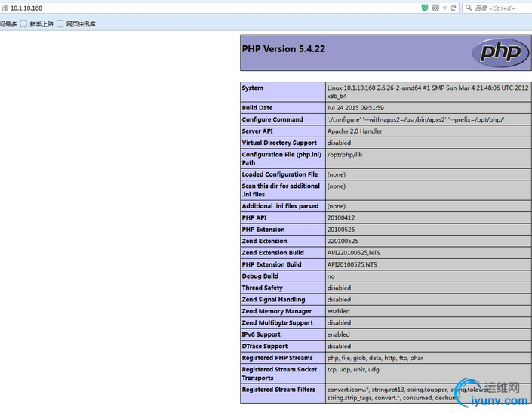Select the System row label
The image size is (532, 413).
pos(253,88)
